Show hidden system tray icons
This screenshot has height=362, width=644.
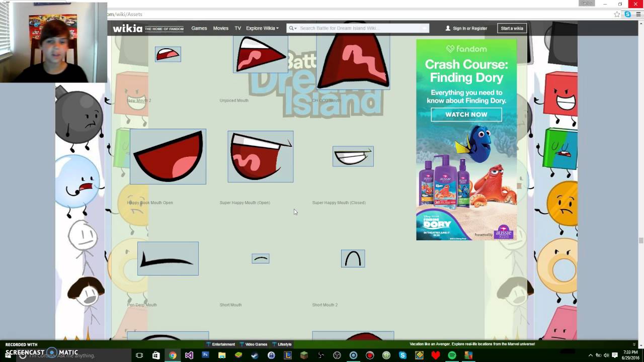click(590, 355)
